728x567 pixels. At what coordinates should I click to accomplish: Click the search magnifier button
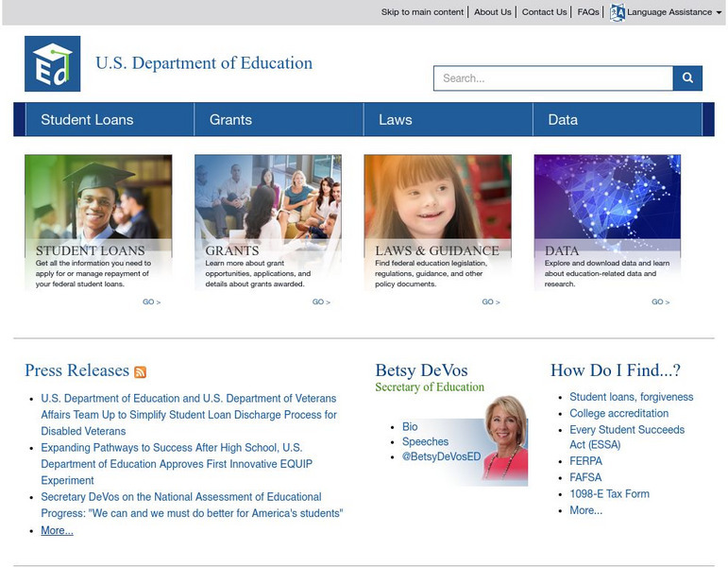687,78
